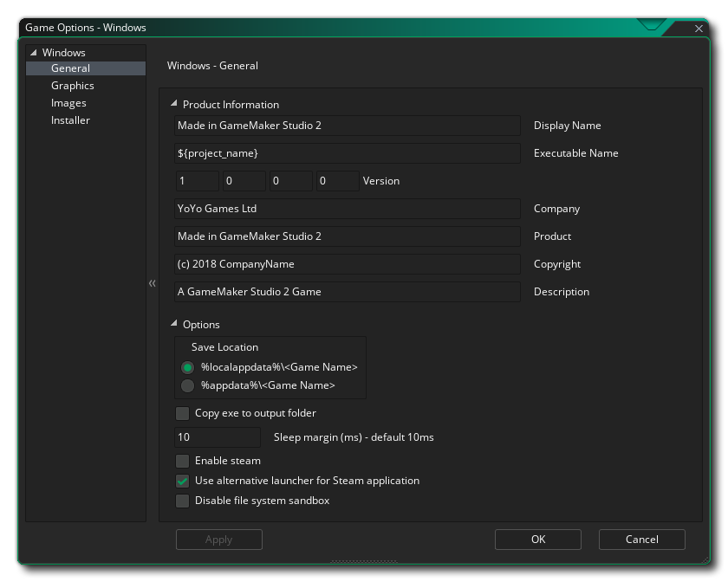Confirm the options with OK

pos(537,539)
